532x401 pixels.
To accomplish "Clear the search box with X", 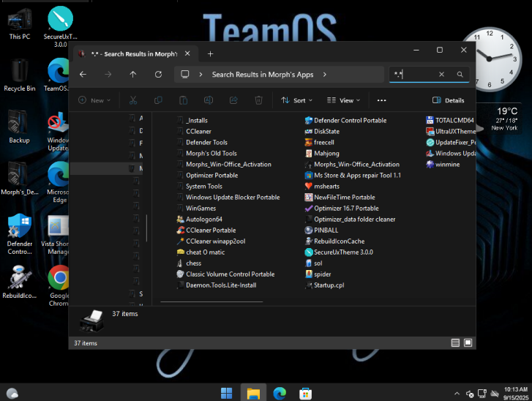I will (x=441, y=75).
